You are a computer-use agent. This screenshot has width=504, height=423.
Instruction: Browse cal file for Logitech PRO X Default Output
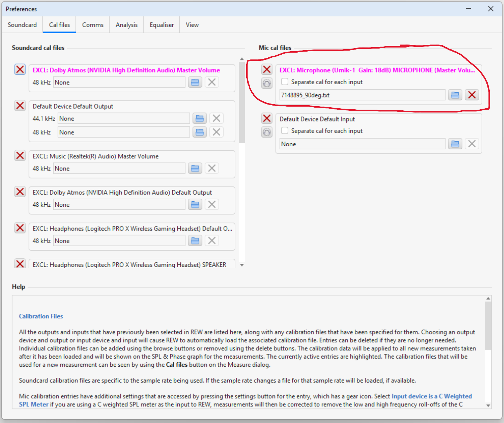[195, 241]
